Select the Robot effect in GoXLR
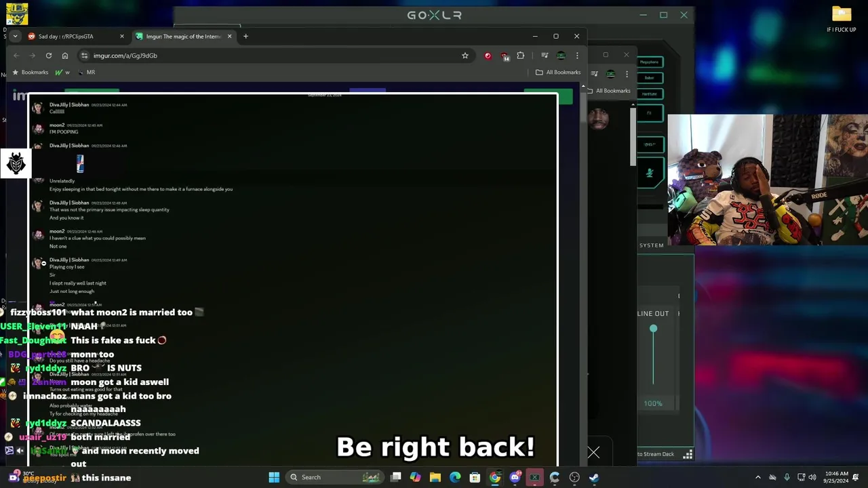This screenshot has width=868, height=488. pos(650,78)
